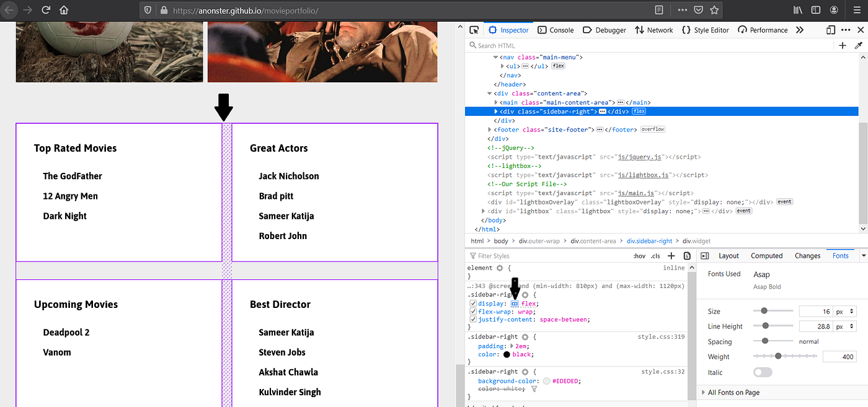Image resolution: width=868 pixels, height=407 pixels.
Task: Open the Line Height unit dropdown
Action: coord(844,326)
